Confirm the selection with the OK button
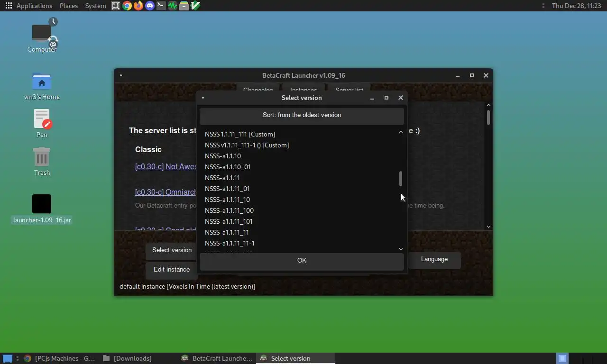Screen dimensions: 607x364 click(302, 261)
